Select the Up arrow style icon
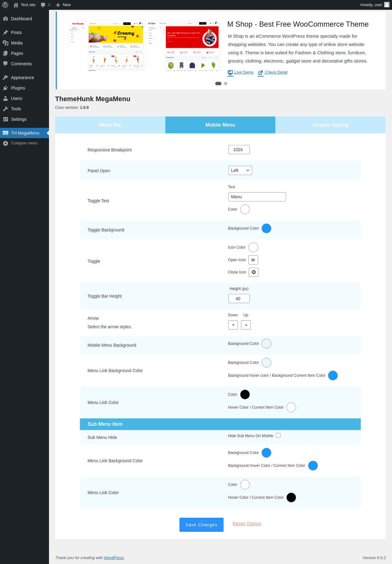The height and width of the screenshot is (564, 392). (x=246, y=325)
